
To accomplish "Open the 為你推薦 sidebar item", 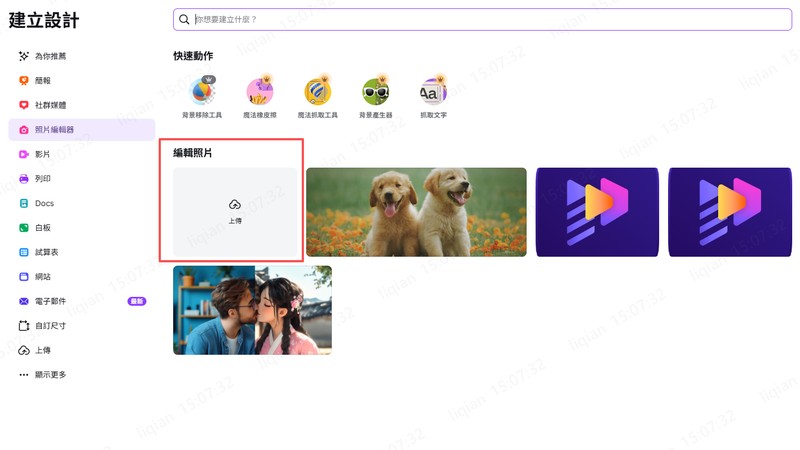I will click(82, 56).
